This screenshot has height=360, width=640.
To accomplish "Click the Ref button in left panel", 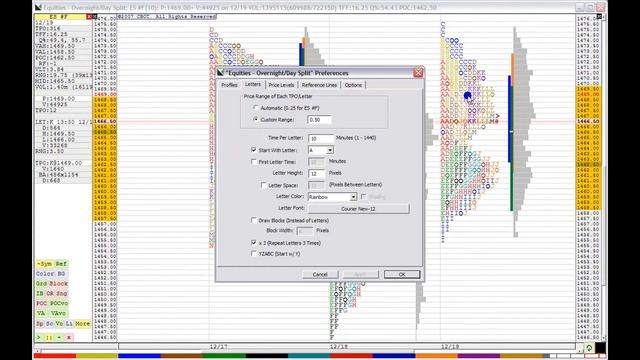I will [61, 264].
